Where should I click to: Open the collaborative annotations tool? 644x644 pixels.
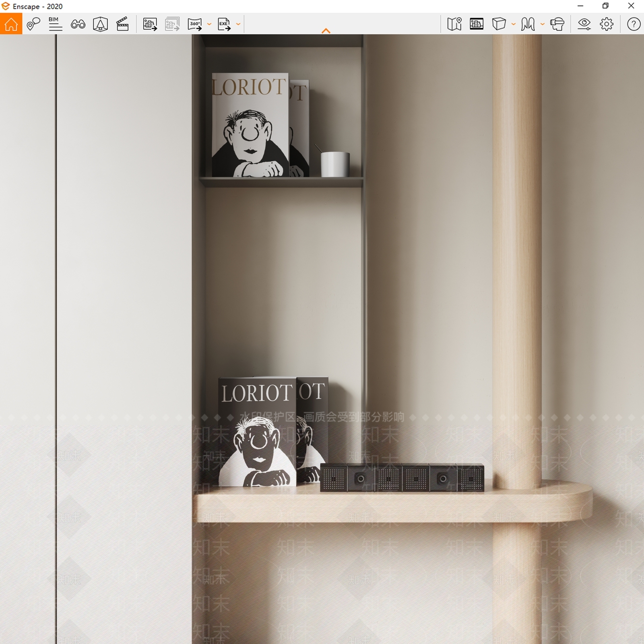[x=33, y=24]
